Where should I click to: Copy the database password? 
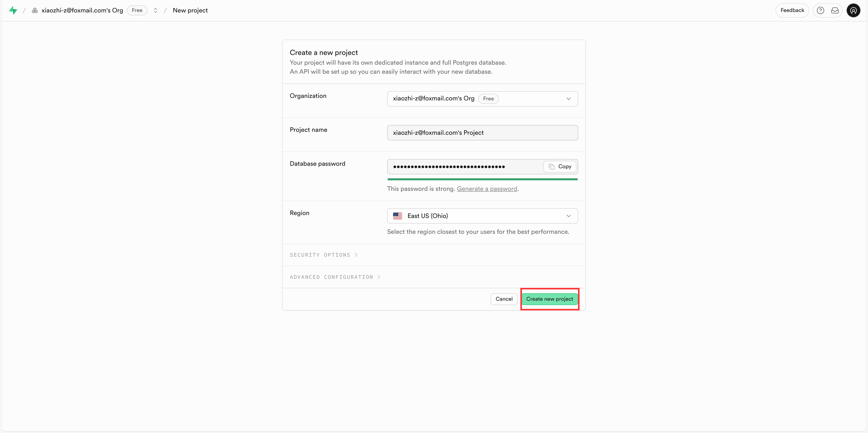click(x=560, y=166)
